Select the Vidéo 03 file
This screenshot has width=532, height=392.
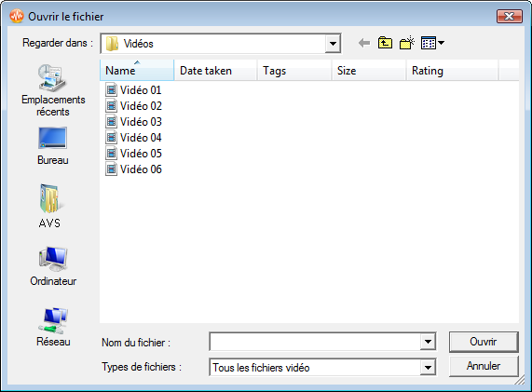coord(133,121)
